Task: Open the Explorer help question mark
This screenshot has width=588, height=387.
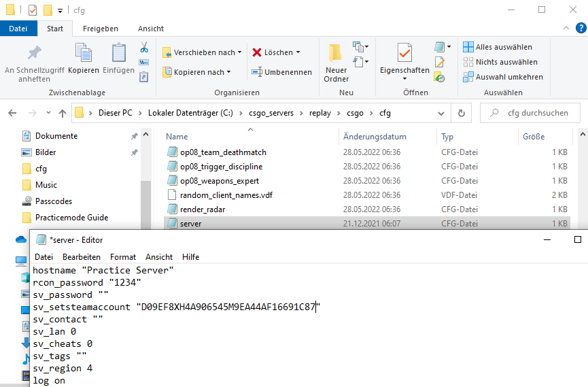Action: 581,28
